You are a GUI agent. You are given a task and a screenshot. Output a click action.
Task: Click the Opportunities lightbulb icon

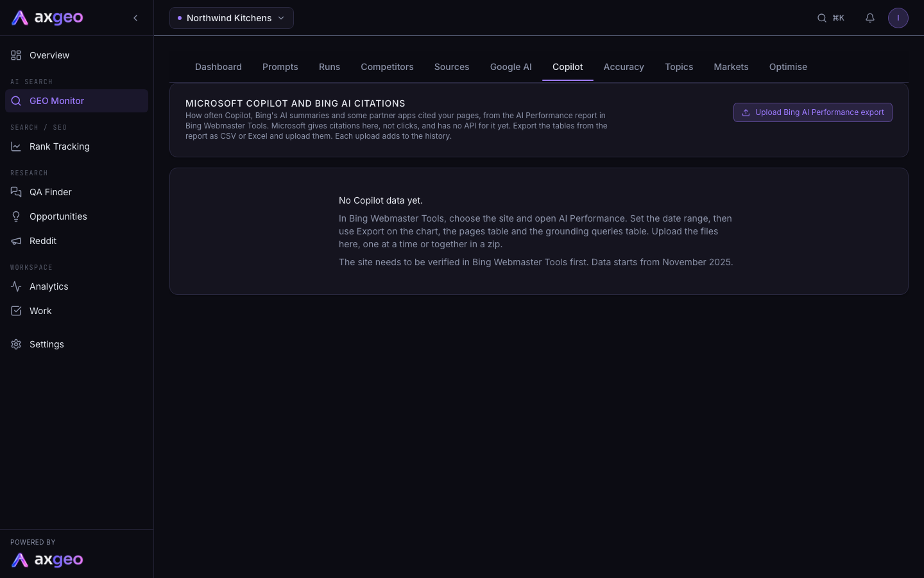point(16,216)
